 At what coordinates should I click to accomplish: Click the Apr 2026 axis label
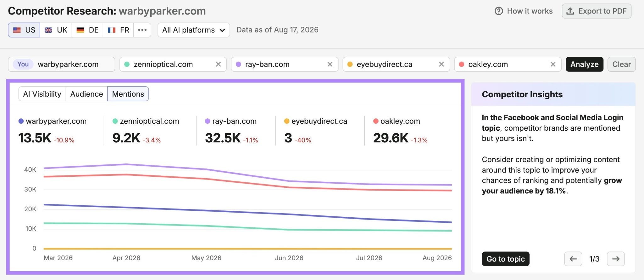pos(126,258)
